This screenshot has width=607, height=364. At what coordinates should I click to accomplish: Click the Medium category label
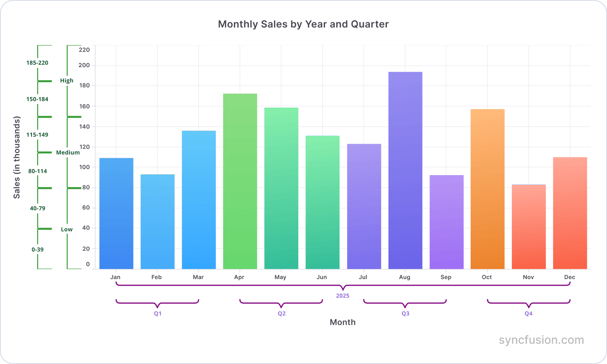point(68,152)
